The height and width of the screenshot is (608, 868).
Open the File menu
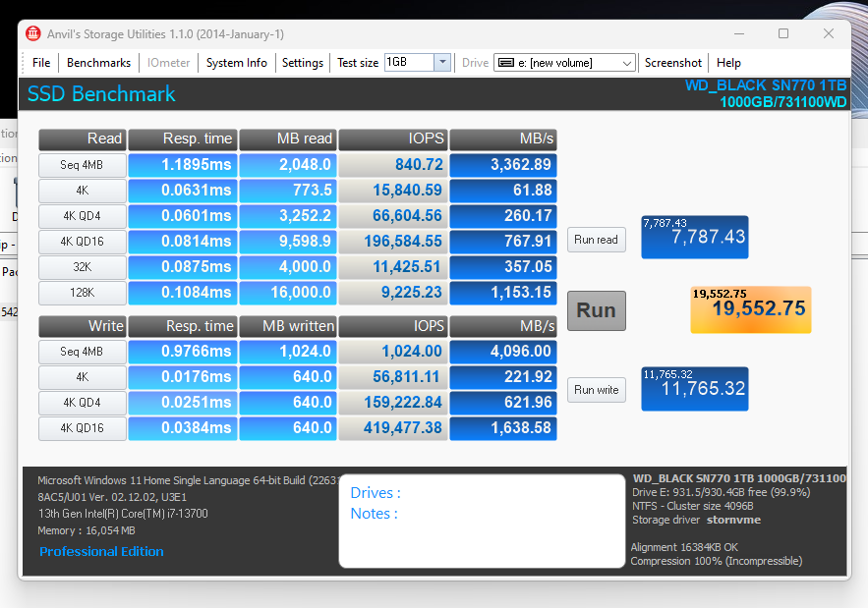click(41, 63)
